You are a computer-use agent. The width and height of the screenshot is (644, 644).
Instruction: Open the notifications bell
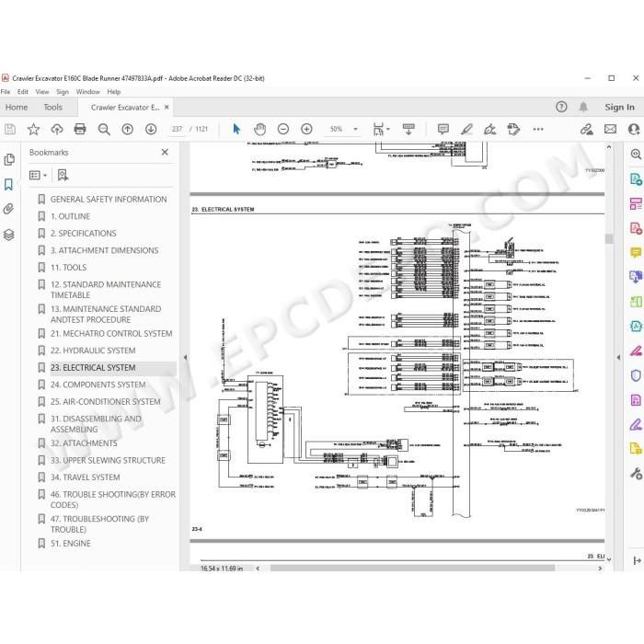(583, 108)
